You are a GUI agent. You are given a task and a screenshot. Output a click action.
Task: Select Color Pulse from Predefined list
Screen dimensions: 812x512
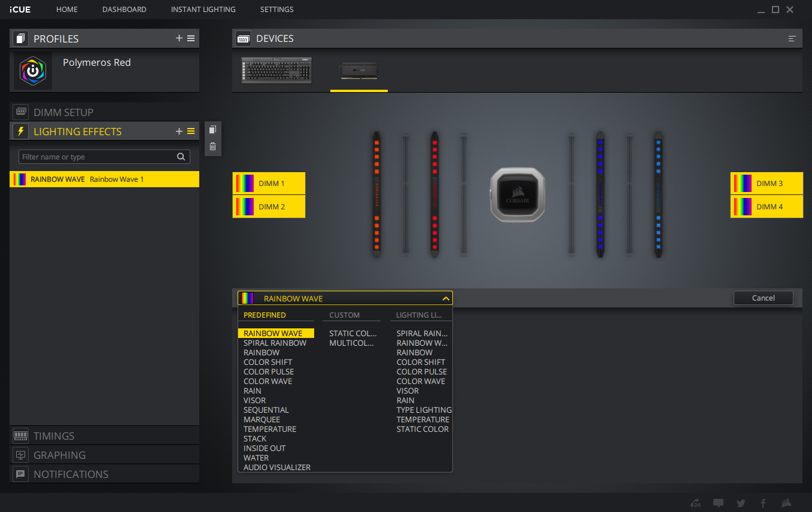[269, 371]
